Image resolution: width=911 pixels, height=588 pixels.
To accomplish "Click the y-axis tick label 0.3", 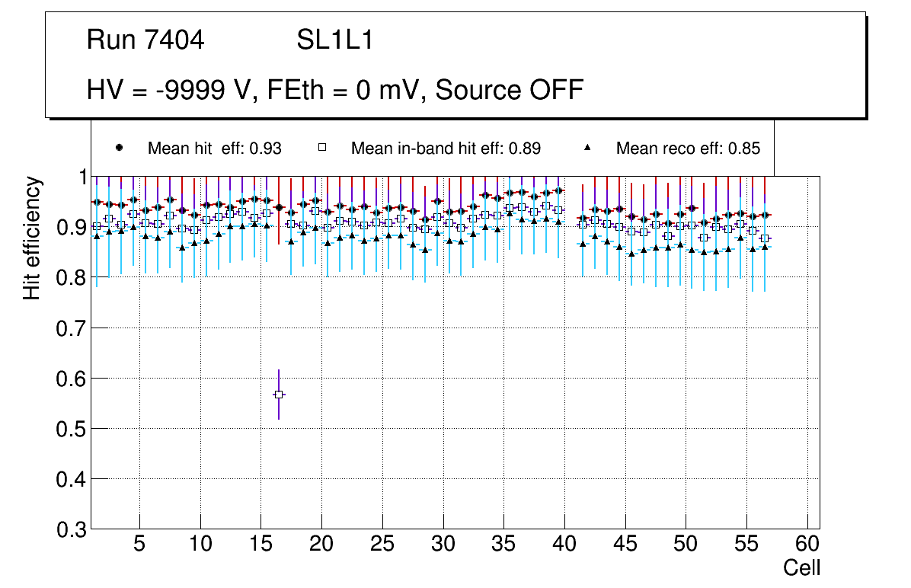I will (71, 530).
